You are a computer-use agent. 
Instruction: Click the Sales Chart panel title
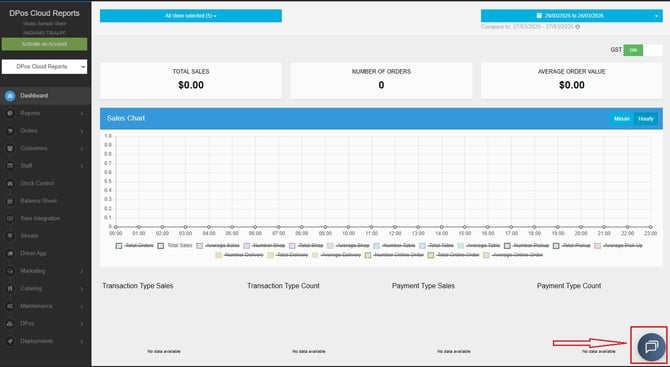[x=126, y=118]
